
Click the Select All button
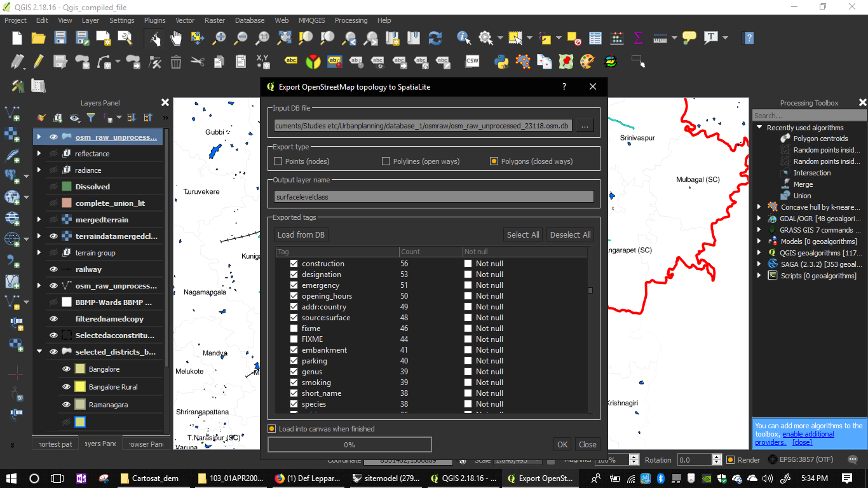point(523,234)
